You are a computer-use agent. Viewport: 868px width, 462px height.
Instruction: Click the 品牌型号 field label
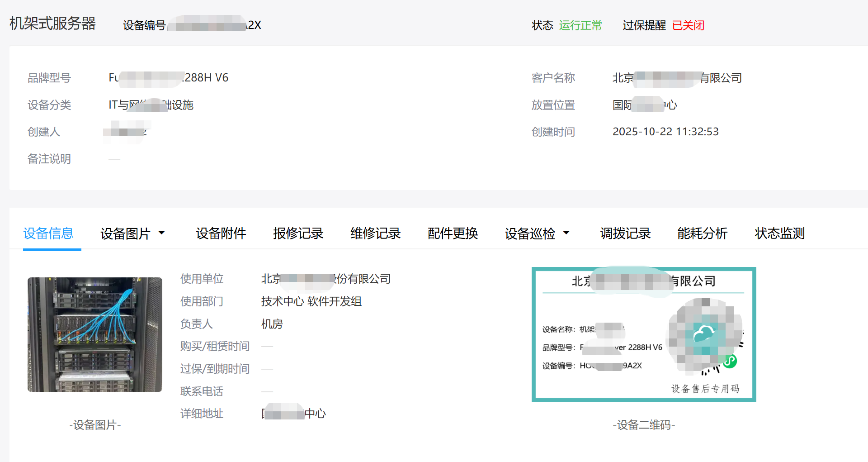[49, 78]
